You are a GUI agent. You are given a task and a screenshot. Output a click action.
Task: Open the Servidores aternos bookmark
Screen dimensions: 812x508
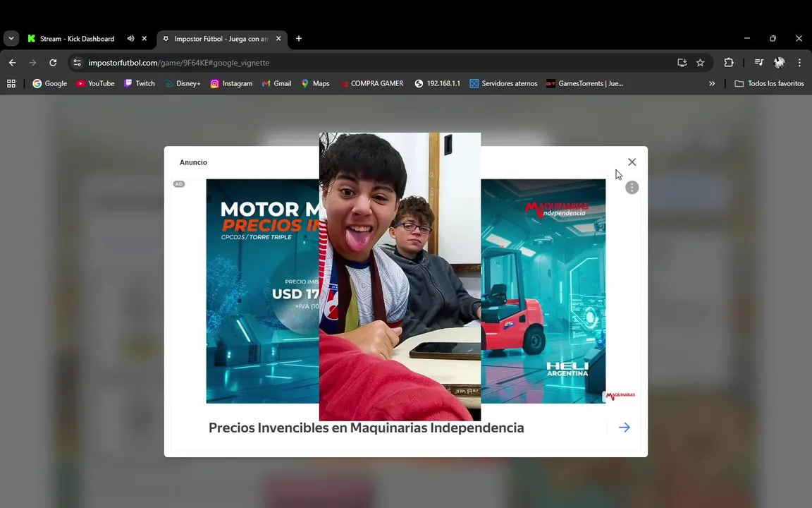(x=504, y=83)
